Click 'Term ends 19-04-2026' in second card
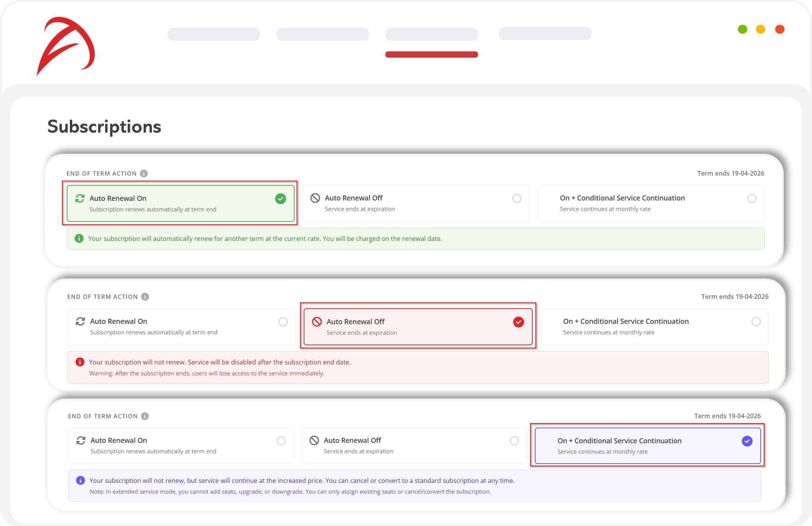Viewport: 812px width, 526px height. coord(735,297)
